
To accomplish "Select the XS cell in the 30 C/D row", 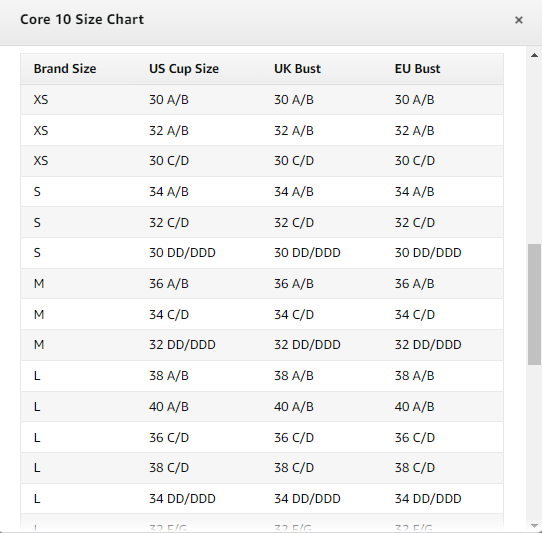I will tap(41, 161).
